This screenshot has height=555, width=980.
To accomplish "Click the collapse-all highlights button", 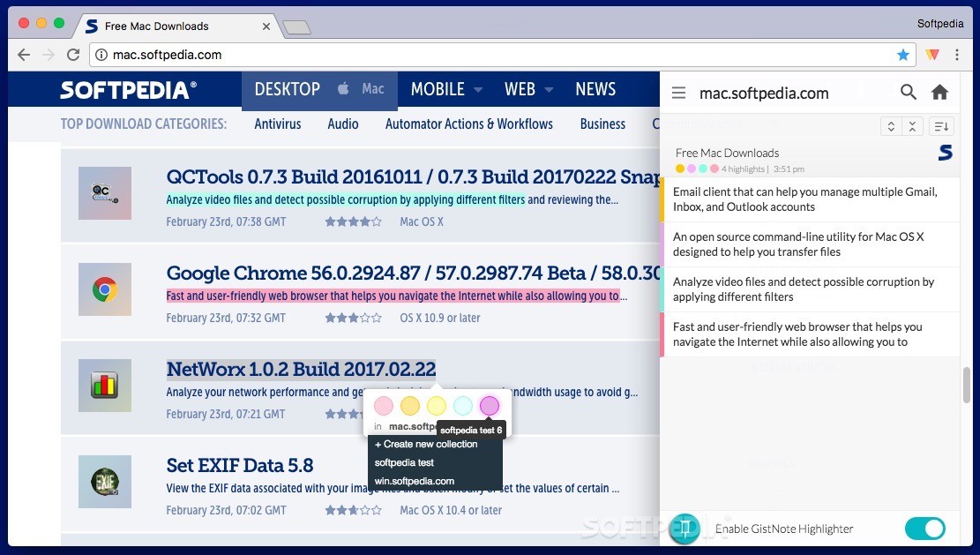I will click(912, 126).
